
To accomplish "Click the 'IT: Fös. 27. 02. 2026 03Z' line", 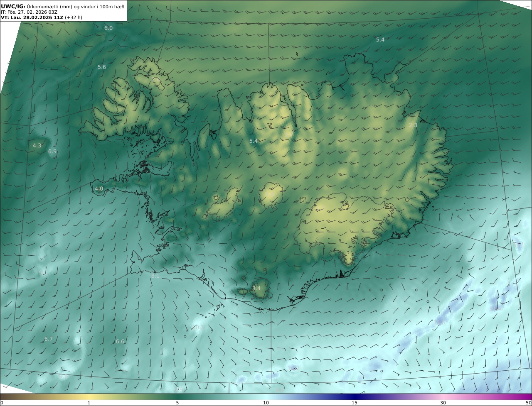I will [x=29, y=12].
